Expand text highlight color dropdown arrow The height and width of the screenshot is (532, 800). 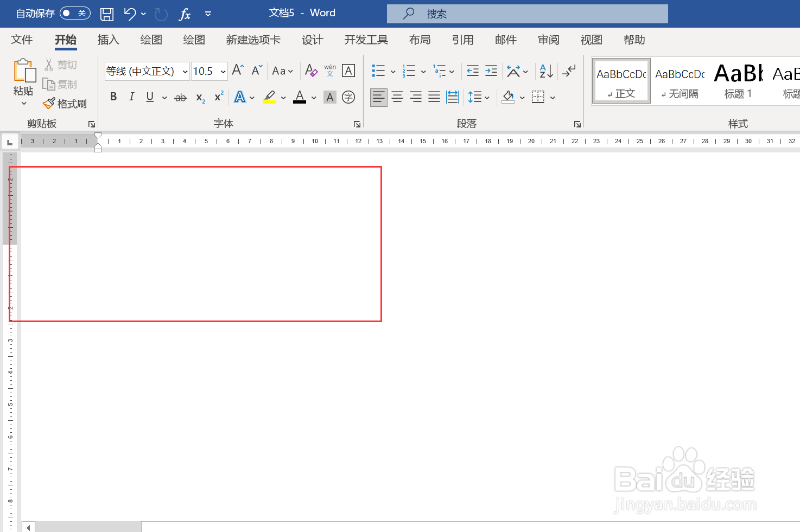283,98
